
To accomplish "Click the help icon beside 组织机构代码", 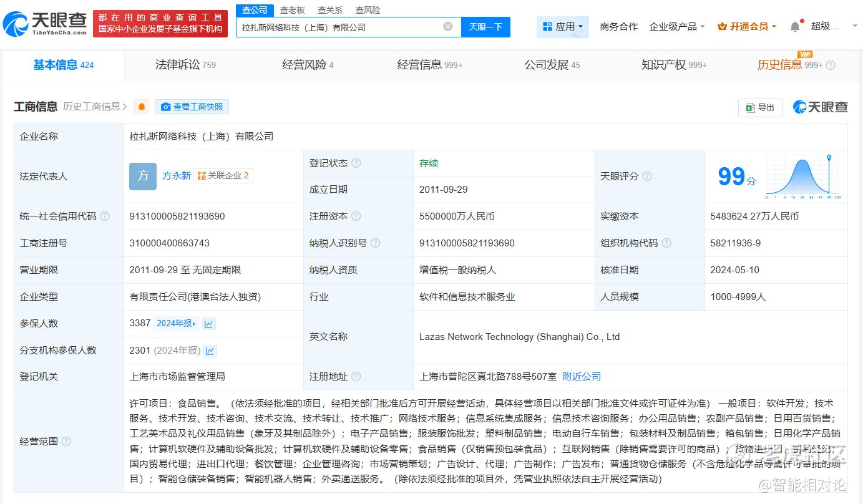I will [666, 243].
